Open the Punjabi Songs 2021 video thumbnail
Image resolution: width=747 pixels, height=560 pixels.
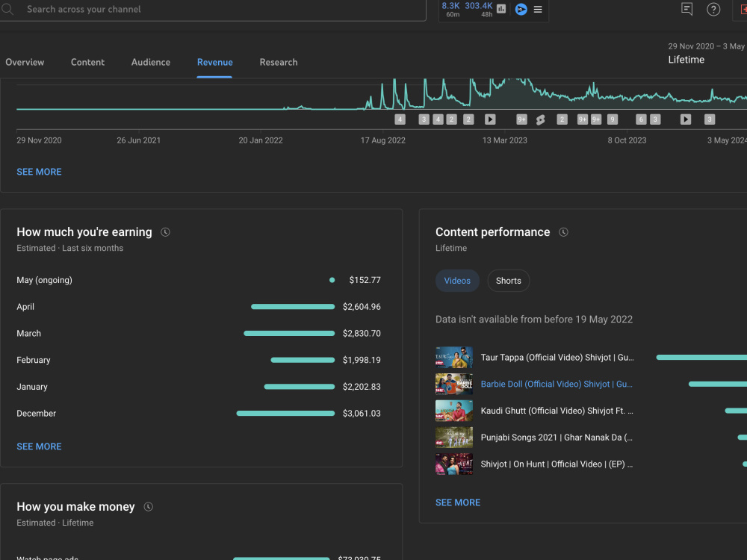click(454, 437)
